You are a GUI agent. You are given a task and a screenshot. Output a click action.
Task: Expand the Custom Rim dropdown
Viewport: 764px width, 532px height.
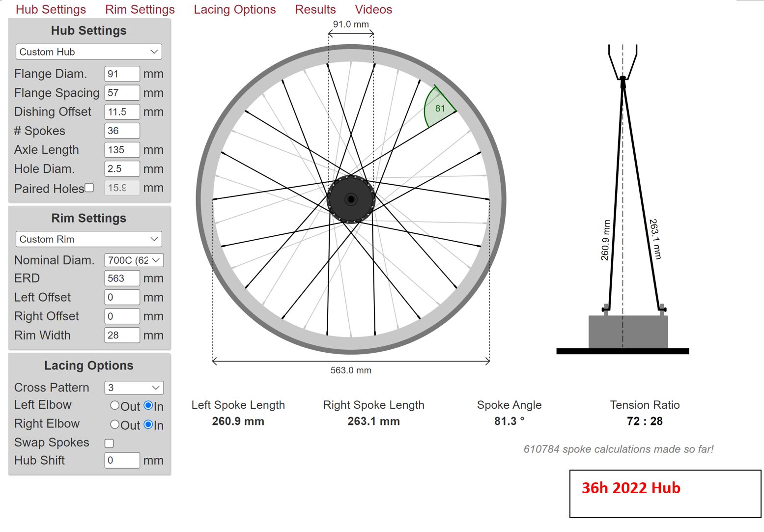(x=89, y=239)
